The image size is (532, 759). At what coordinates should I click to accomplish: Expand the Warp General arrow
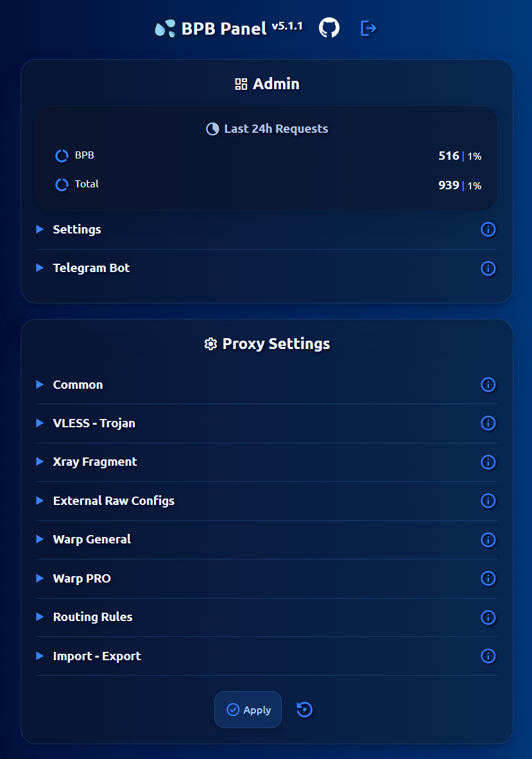coord(40,539)
